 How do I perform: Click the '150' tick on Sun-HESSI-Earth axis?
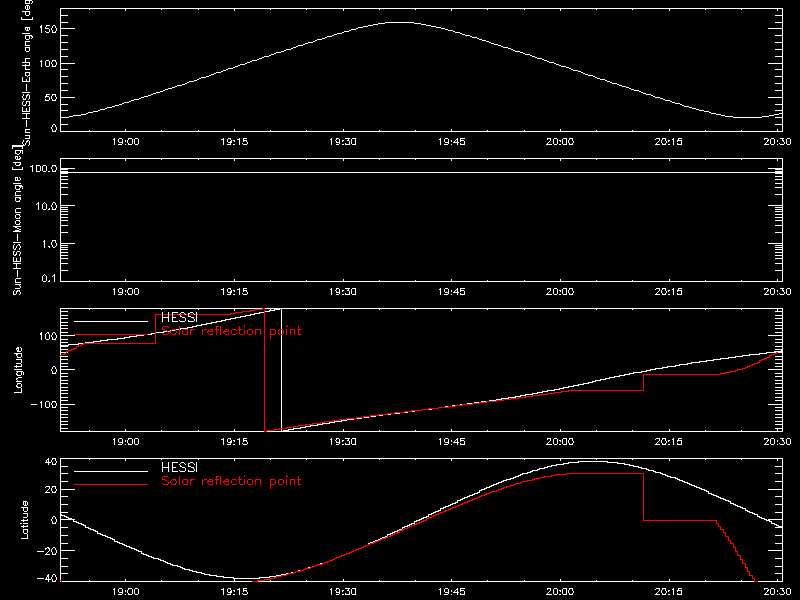click(48, 30)
